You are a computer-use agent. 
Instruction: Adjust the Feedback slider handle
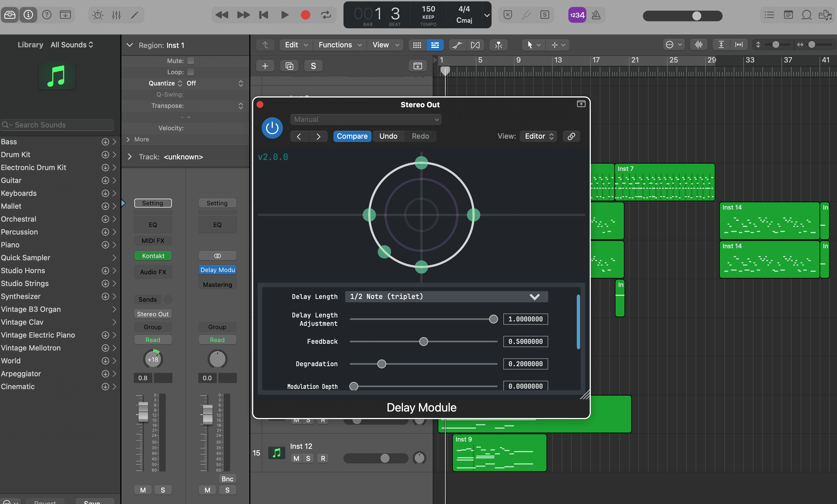423,342
